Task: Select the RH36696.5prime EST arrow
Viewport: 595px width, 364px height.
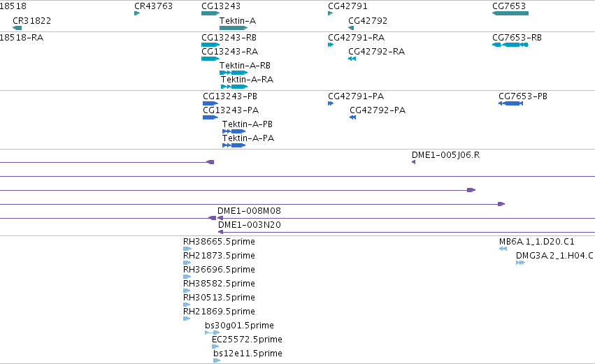Action: pos(187,277)
